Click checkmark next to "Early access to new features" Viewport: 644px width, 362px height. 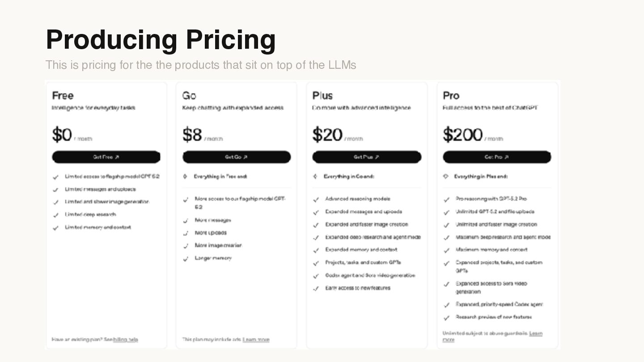316,289
